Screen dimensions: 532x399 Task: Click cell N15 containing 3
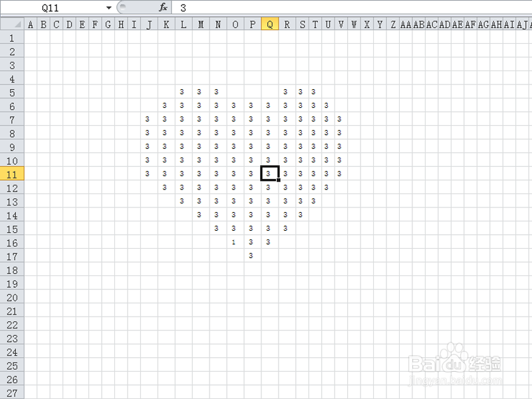point(218,228)
